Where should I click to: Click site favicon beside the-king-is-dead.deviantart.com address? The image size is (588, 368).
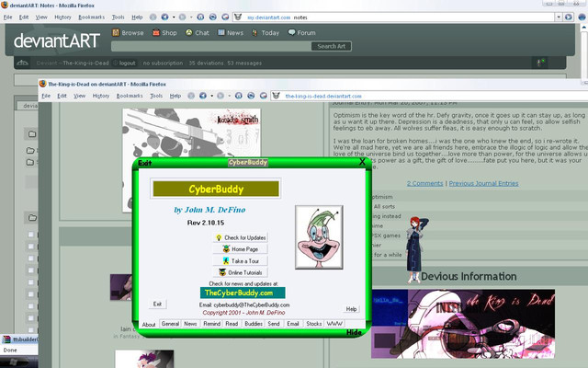point(276,96)
